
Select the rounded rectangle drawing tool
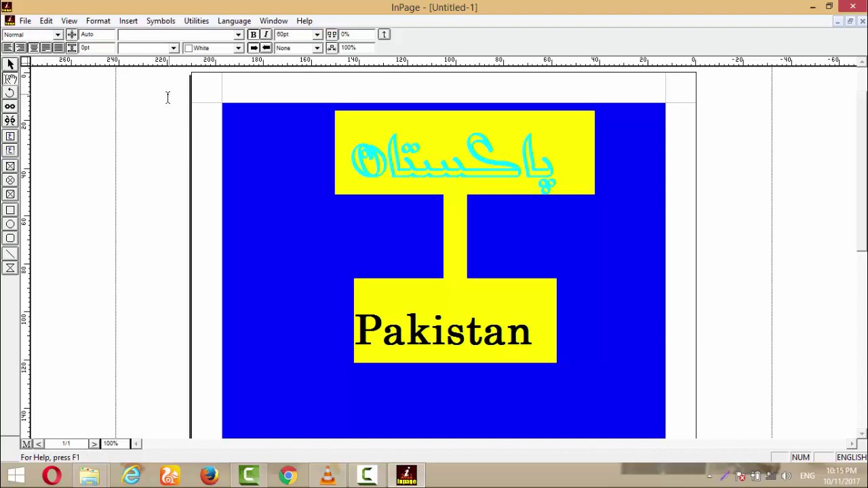10,238
